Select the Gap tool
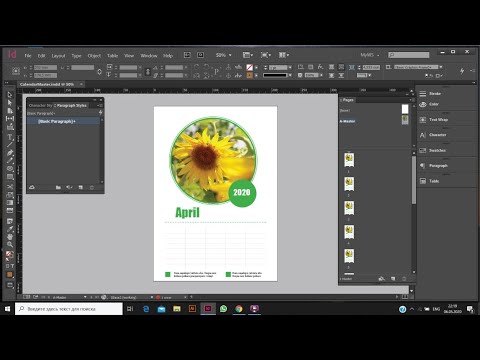 (x=10, y=118)
